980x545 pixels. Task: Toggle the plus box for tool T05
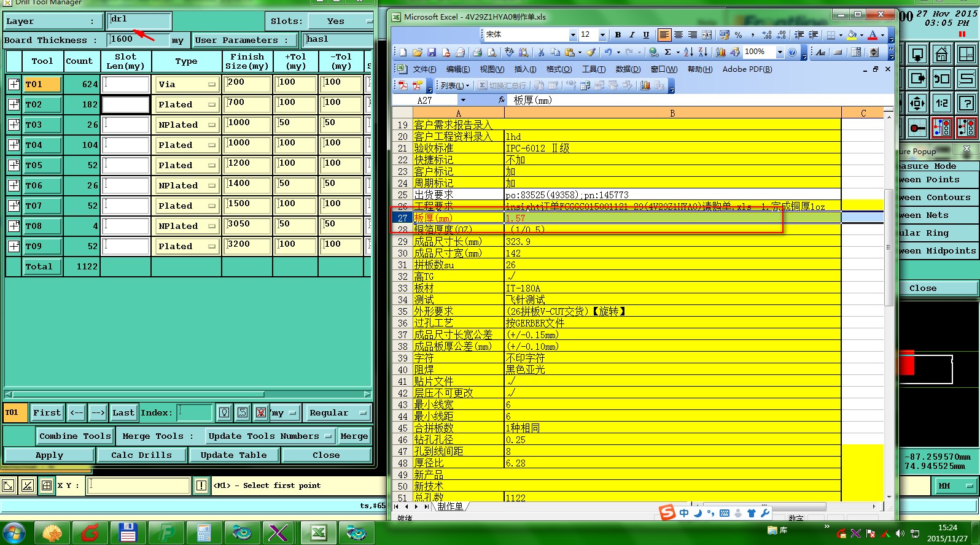(x=14, y=165)
